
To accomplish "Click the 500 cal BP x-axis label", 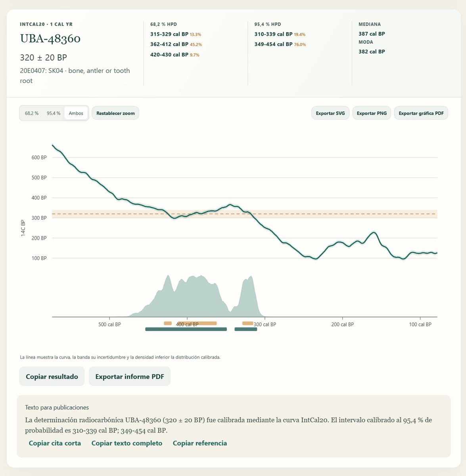I will (109, 324).
